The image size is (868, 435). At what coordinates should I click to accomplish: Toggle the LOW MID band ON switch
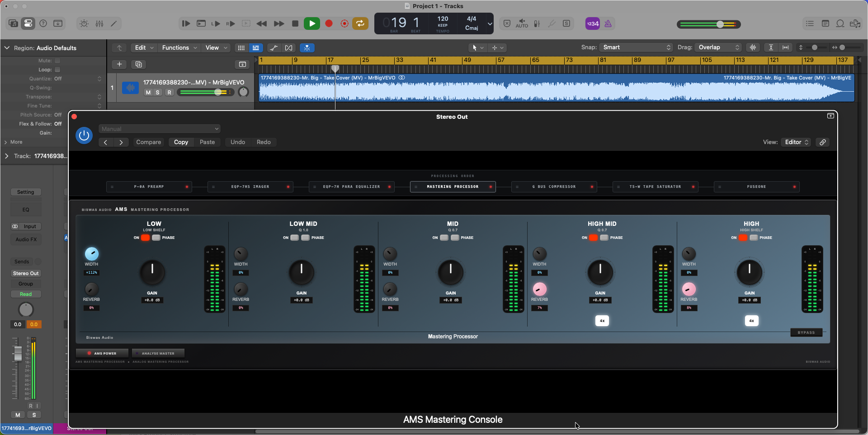click(x=294, y=238)
